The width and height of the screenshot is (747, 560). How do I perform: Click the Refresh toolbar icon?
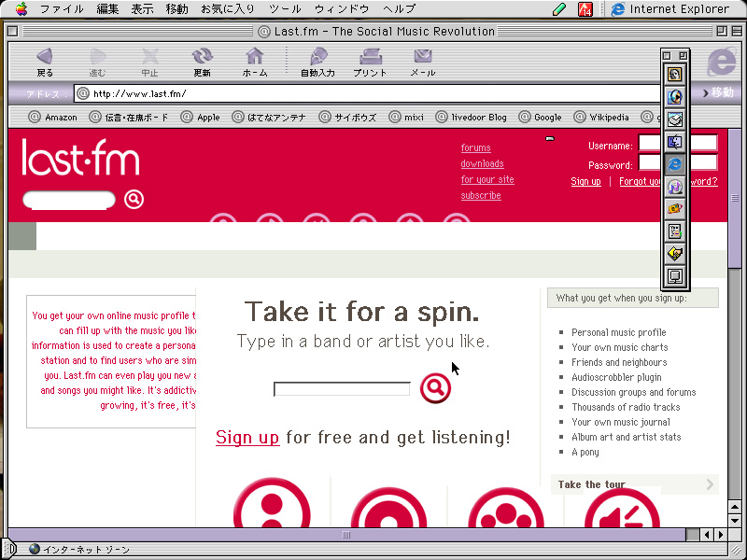coord(202,57)
